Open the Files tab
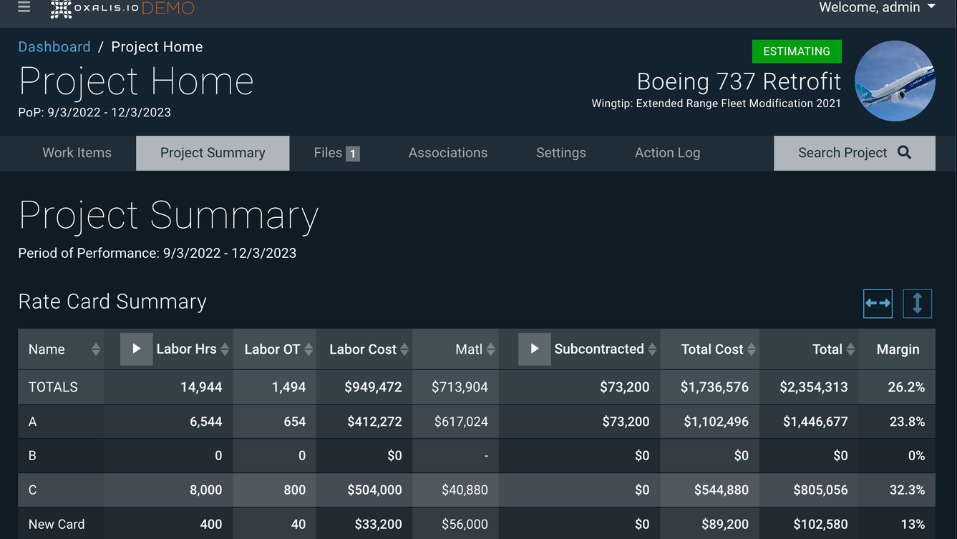This screenshot has width=957, height=539. [x=336, y=153]
